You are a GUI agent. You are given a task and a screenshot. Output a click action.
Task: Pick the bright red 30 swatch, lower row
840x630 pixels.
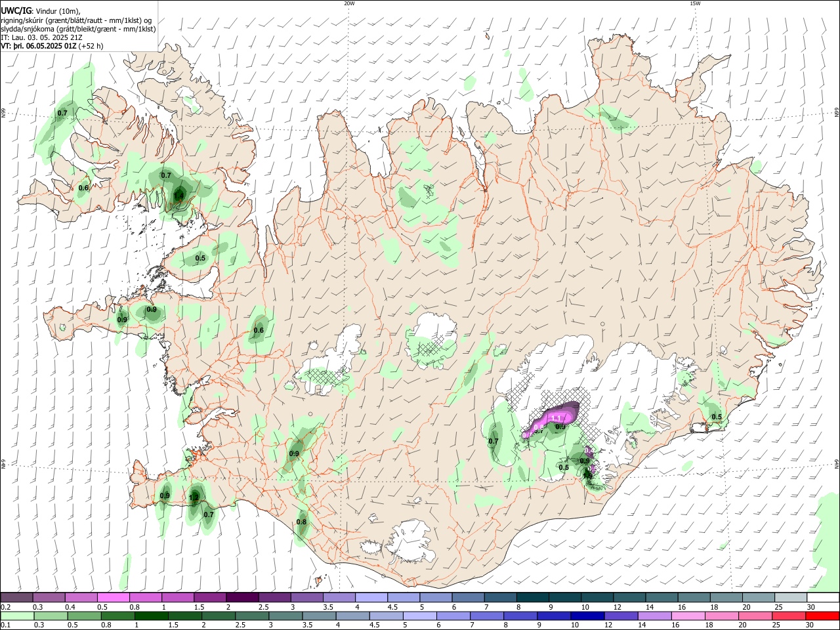pyautogui.click(x=822, y=616)
